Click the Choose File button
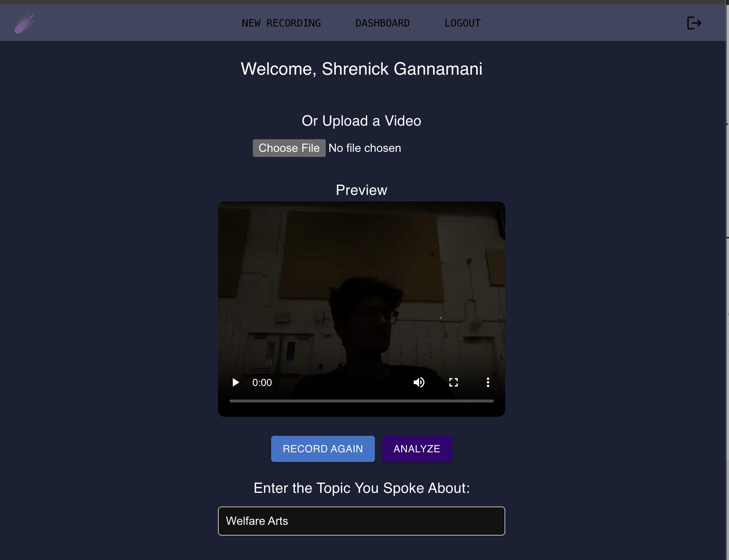Screen dimensions: 729x560 [x=289, y=148]
